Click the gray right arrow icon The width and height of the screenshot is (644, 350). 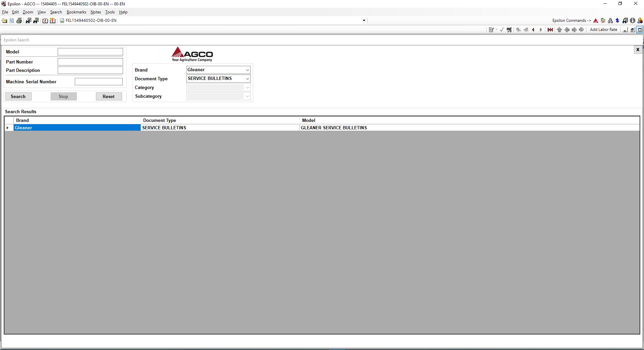[x=574, y=30]
